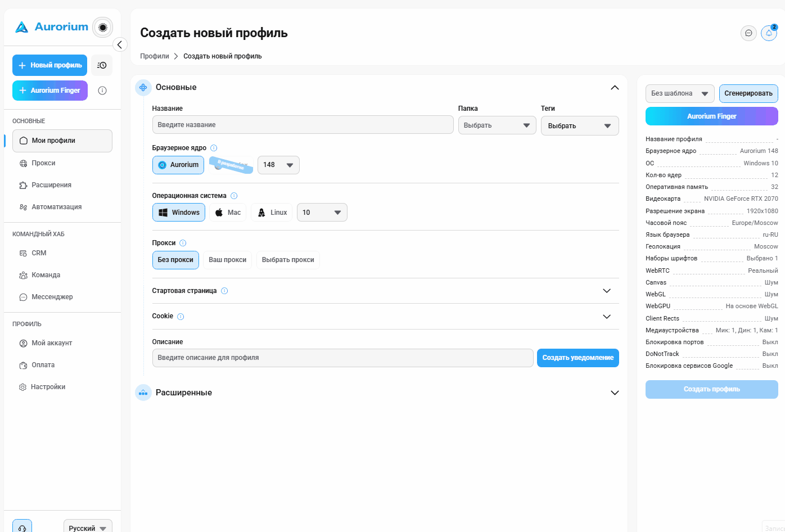Click the info icon beside the Прокси heading
This screenshot has width=785, height=532.
coord(183,243)
